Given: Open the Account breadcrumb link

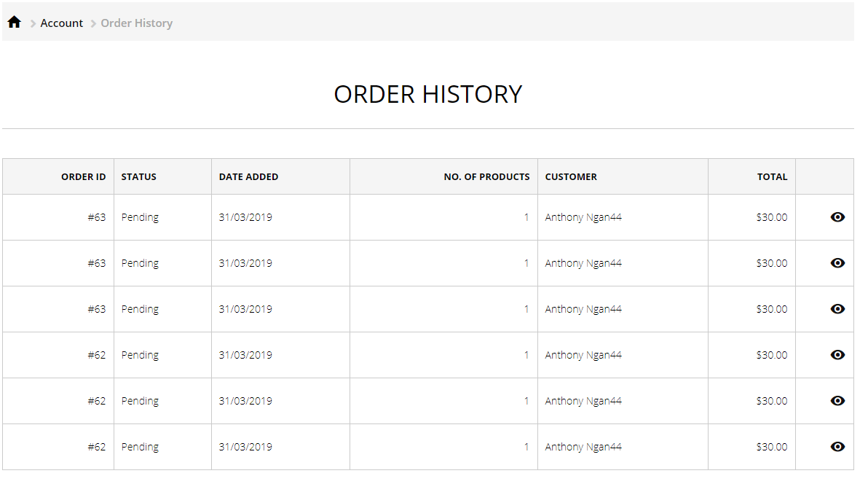Looking at the screenshot, I should [x=61, y=23].
